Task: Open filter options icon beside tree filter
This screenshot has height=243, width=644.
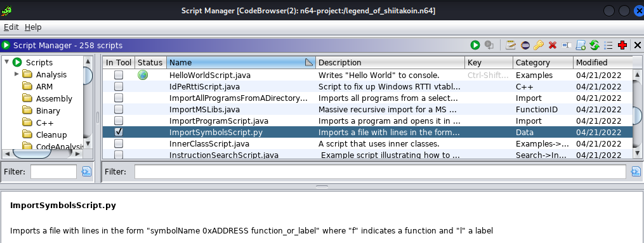Action: coord(87,171)
